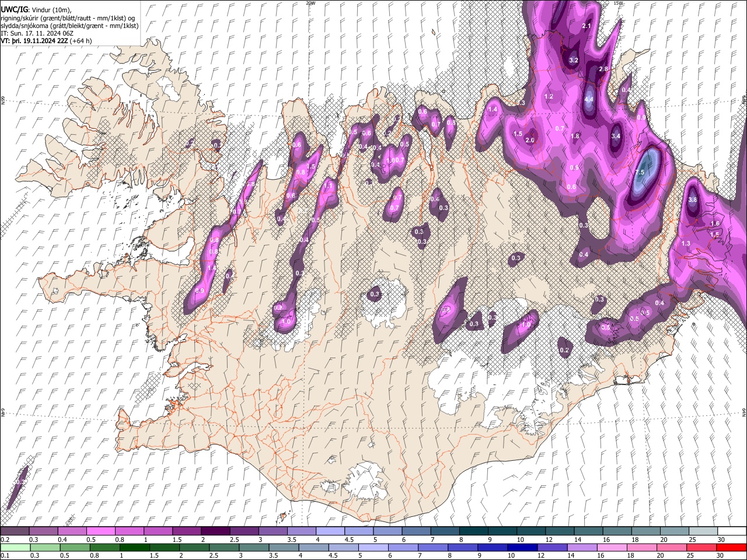The image size is (747, 560).
Task: Click rain legend swatch between 14 and 16
Action: pos(582,547)
